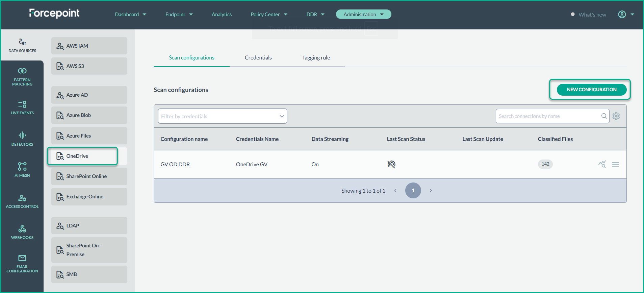Open the analytics icon for GV OD DDR
The image size is (644, 293).
602,164
